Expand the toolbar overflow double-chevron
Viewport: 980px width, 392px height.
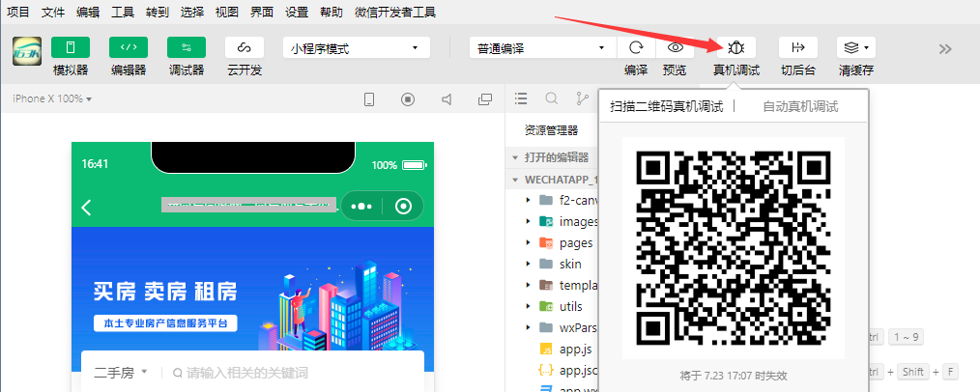coord(945,48)
